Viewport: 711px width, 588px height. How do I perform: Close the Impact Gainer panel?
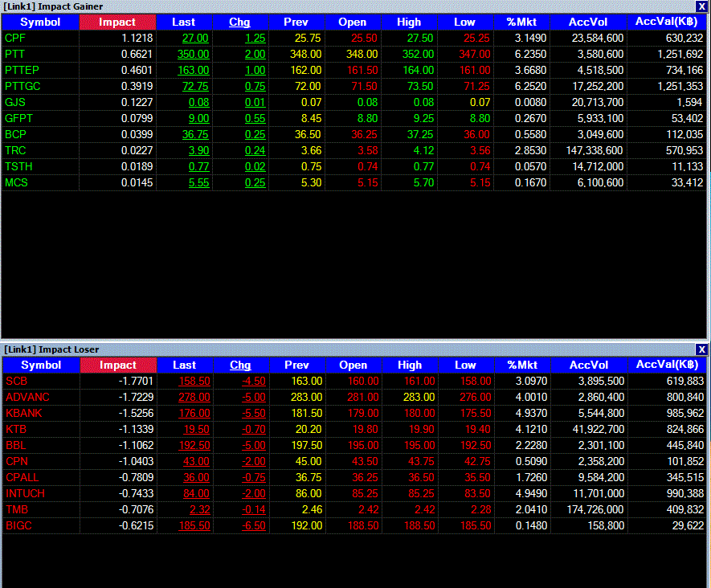point(701,6)
